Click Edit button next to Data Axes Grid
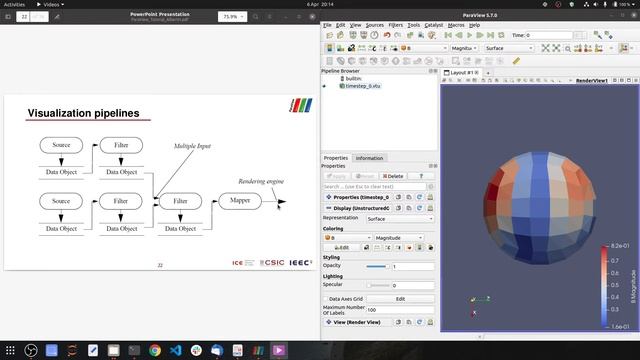 click(400, 299)
